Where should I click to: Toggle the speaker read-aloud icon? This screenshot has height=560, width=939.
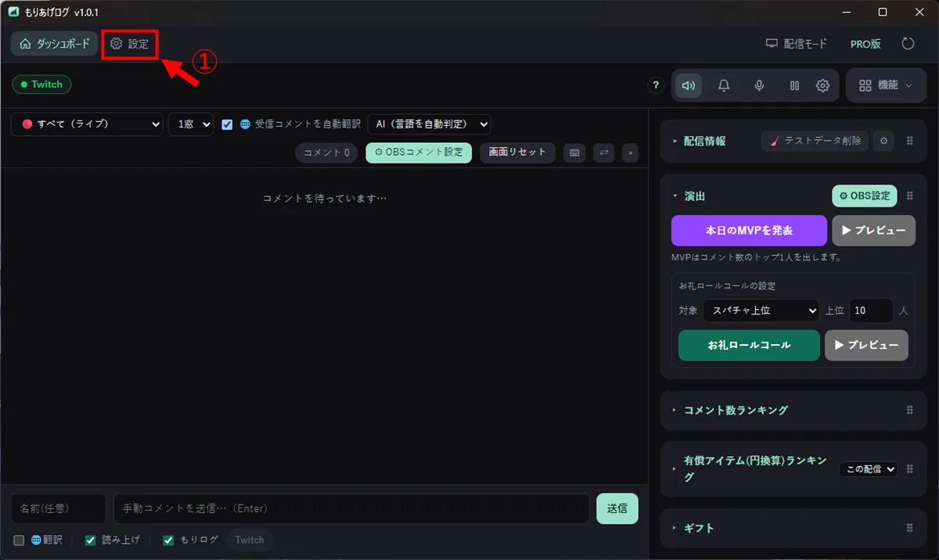click(689, 86)
